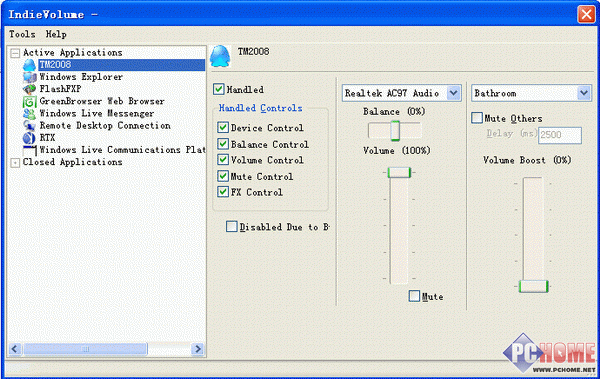The height and width of the screenshot is (379, 600).
Task: Click the tree scrollbar right arrow
Action: coord(197,349)
